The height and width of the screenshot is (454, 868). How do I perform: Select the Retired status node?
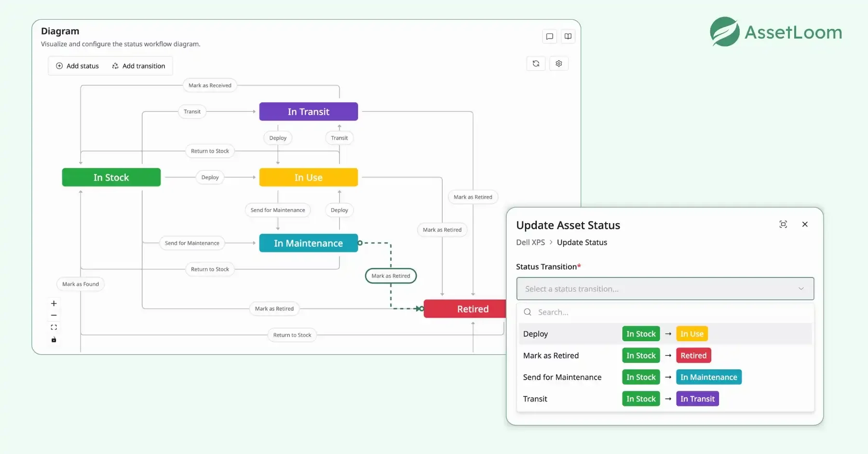(x=465, y=309)
